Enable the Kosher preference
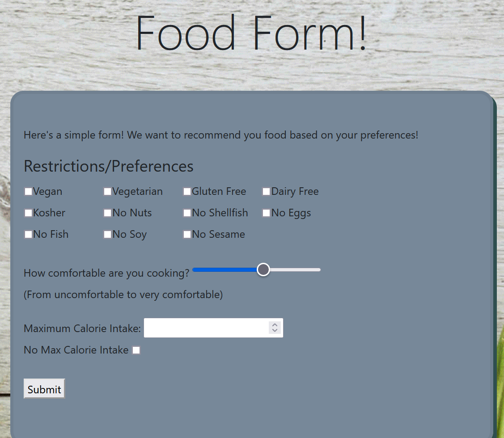Viewport: 504px width, 438px height. click(28, 213)
